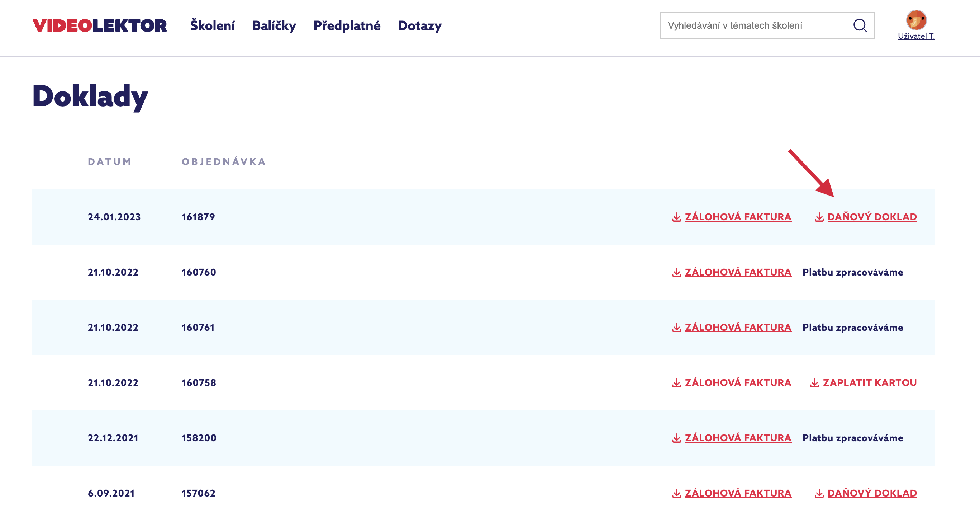This screenshot has height=527, width=980.
Task: Click order number 161879
Action: 198,217
